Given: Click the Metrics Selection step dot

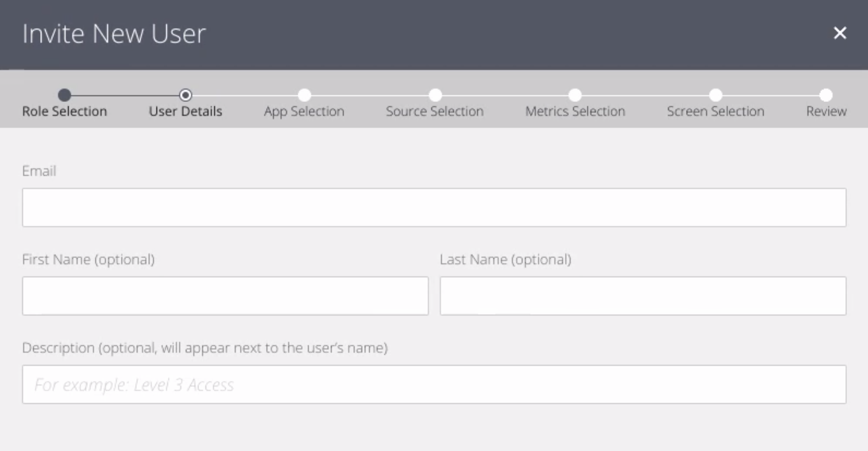Looking at the screenshot, I should [575, 95].
